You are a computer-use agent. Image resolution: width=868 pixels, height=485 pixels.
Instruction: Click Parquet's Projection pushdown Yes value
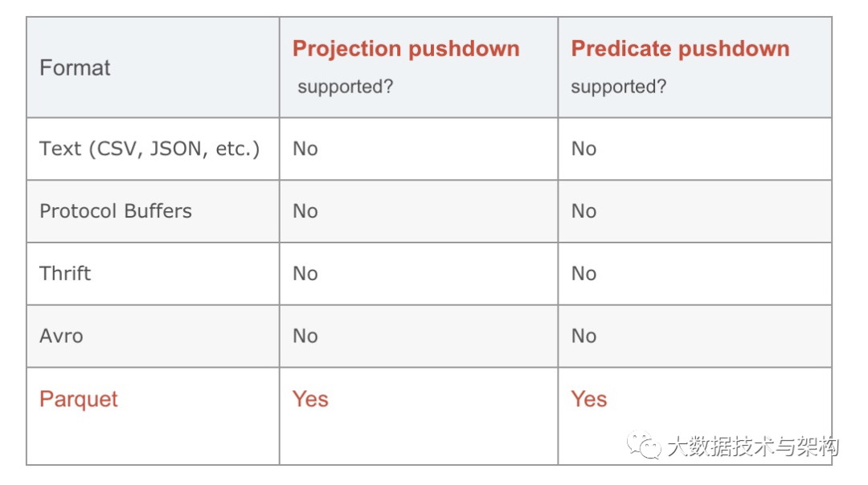[x=310, y=399]
